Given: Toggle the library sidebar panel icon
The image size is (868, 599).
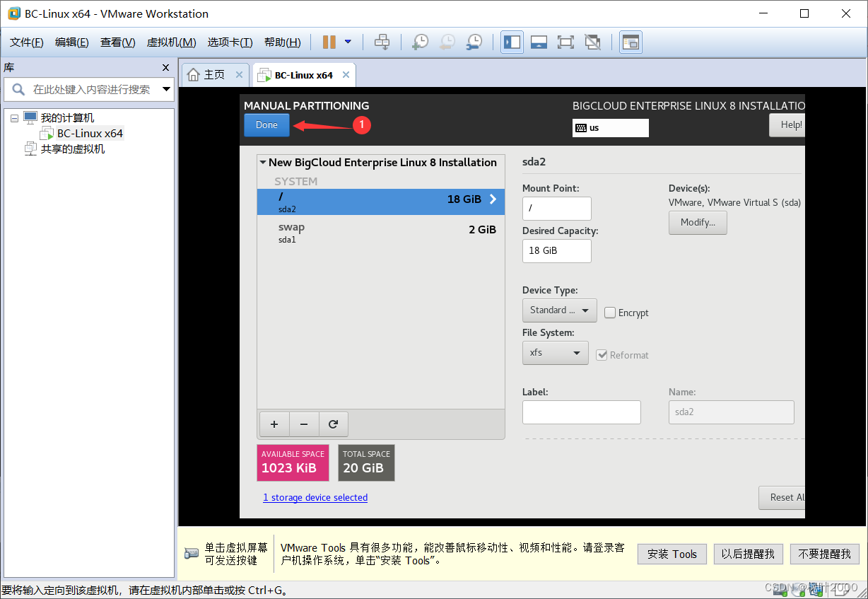Looking at the screenshot, I should pyautogui.click(x=512, y=42).
